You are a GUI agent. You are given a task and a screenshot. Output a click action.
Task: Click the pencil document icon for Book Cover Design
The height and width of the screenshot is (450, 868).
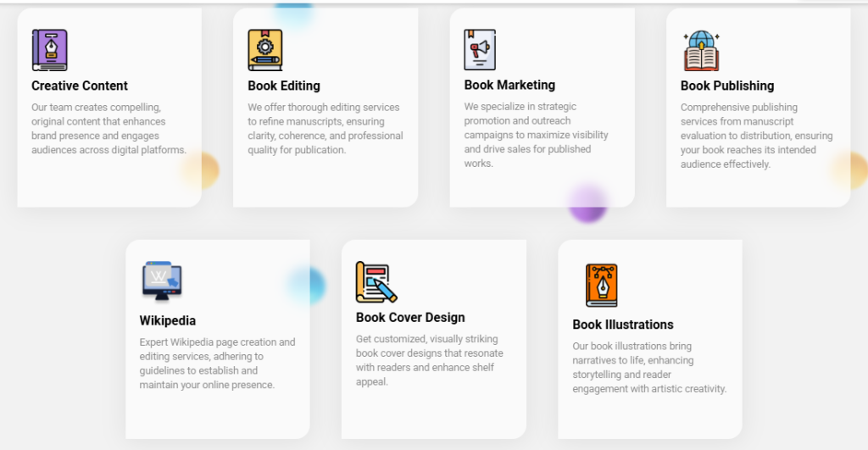[x=376, y=281]
